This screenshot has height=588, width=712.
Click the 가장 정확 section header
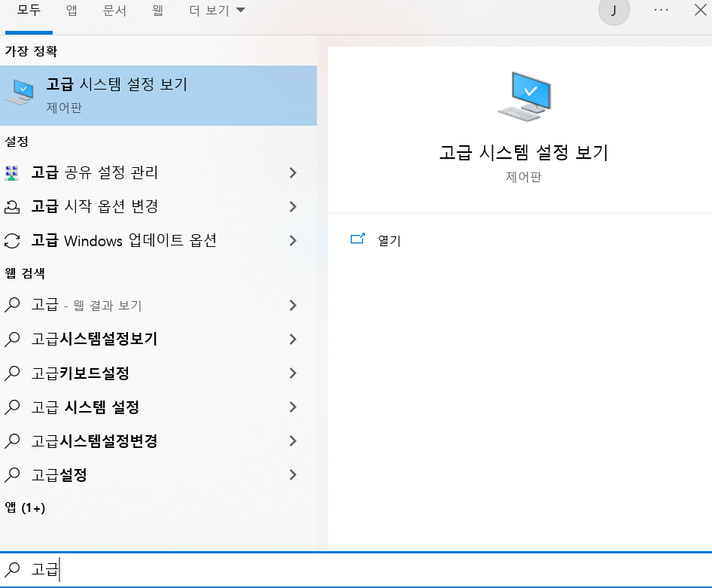tap(31, 51)
